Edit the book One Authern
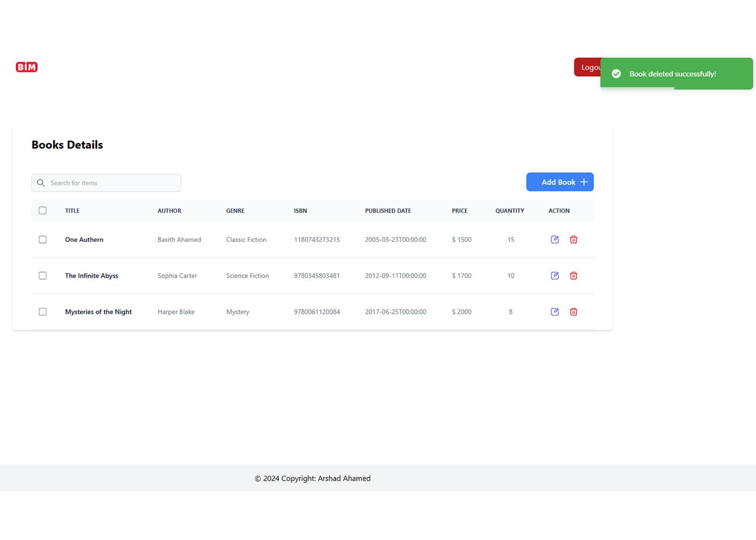 coord(555,239)
